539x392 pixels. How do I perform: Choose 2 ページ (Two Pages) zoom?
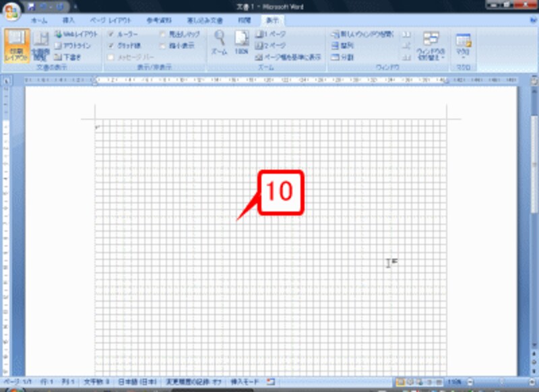click(x=271, y=46)
